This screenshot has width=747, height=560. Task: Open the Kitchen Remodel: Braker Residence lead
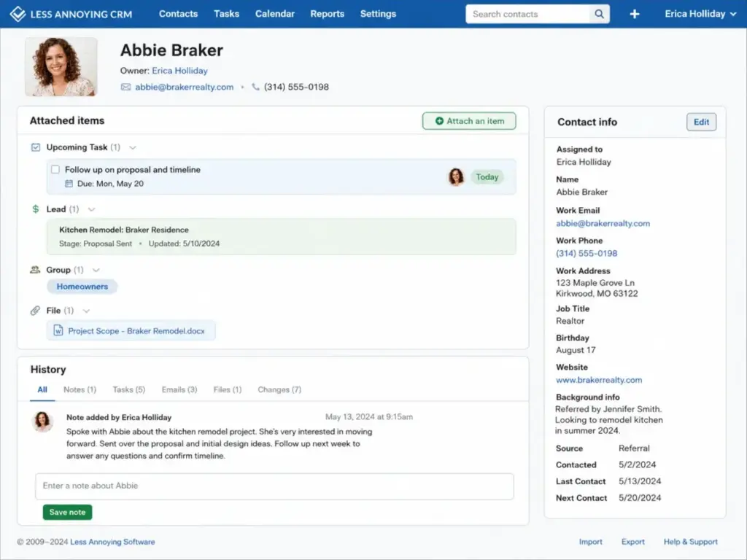[281, 237]
